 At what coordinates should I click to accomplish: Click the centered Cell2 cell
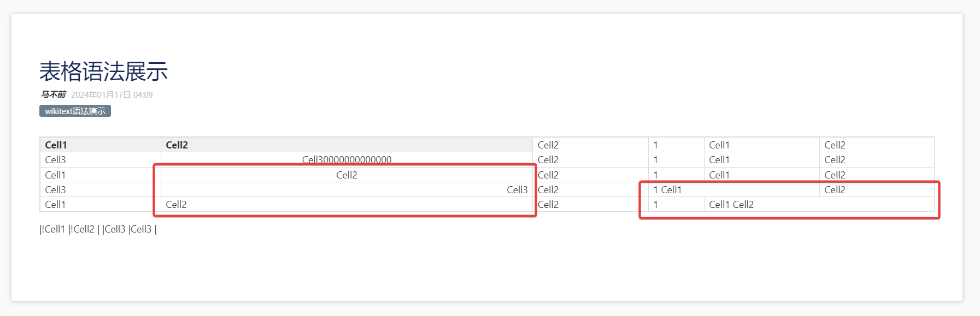click(347, 175)
